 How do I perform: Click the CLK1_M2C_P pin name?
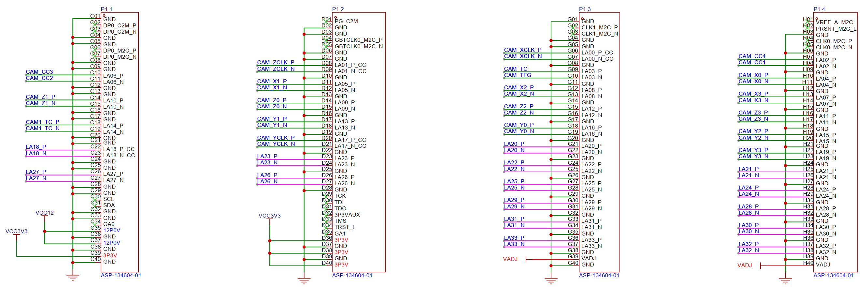(599, 27)
